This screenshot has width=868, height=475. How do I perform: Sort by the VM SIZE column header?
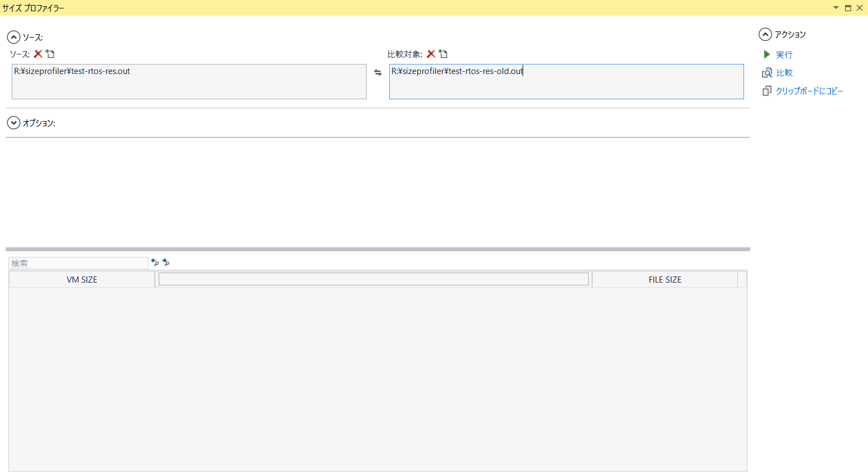pyautogui.click(x=82, y=279)
